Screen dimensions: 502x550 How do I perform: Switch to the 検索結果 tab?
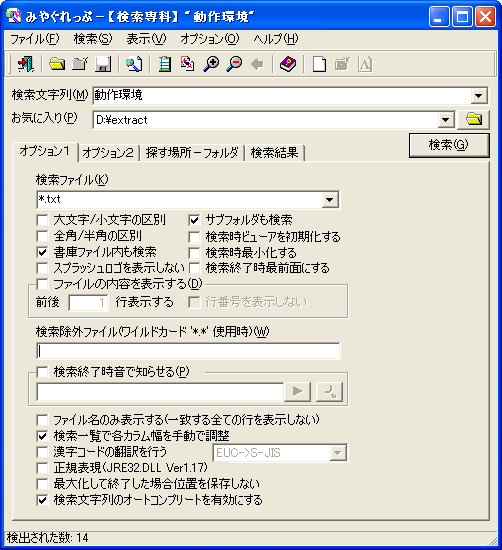click(x=275, y=153)
